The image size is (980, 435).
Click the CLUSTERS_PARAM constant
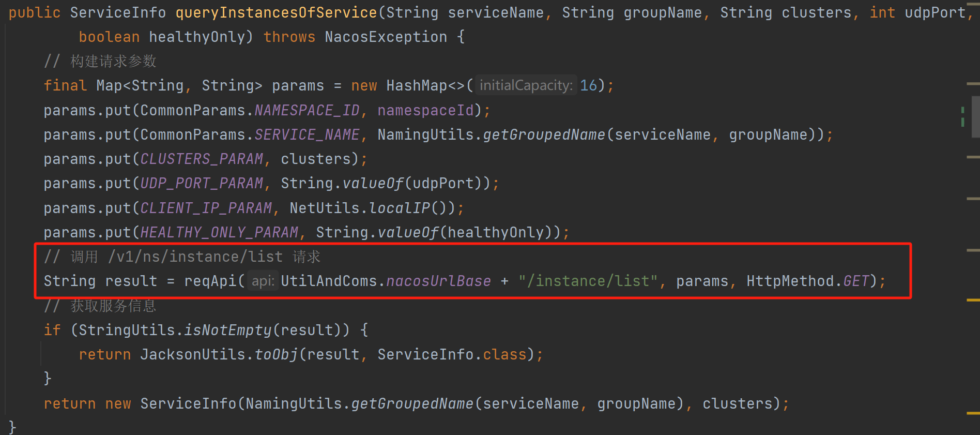[x=202, y=159]
